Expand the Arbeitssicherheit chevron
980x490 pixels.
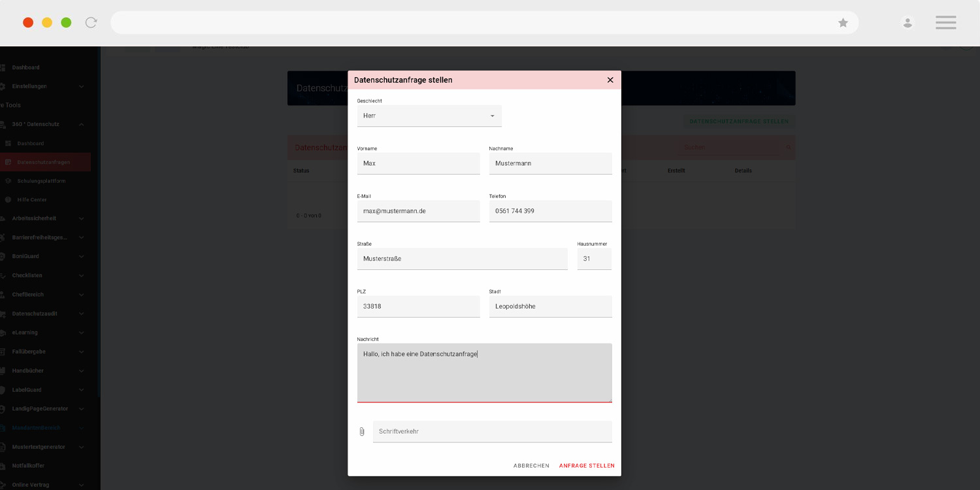point(82,219)
